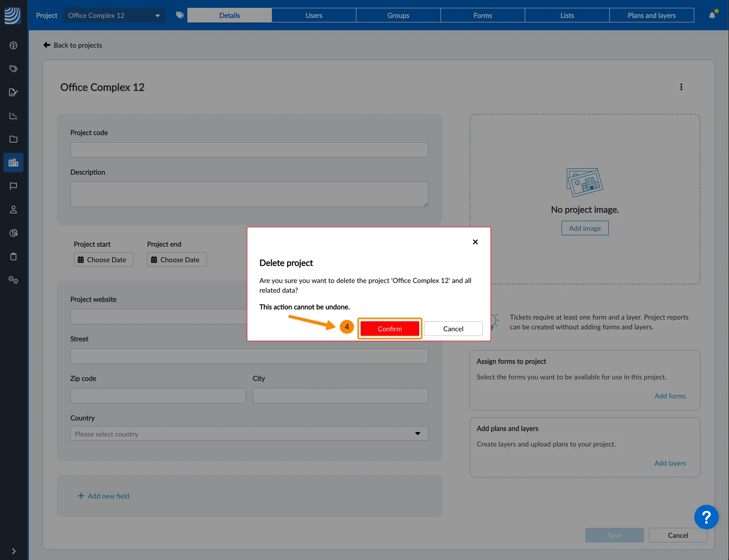This screenshot has height=560, width=729.
Task: Click the app logo in top-left corner
Action: (12, 15)
